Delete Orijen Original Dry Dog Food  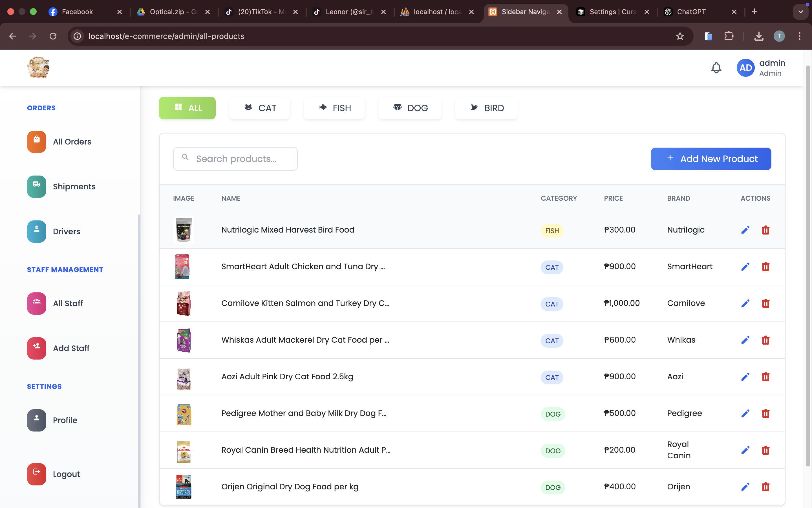[x=765, y=487]
